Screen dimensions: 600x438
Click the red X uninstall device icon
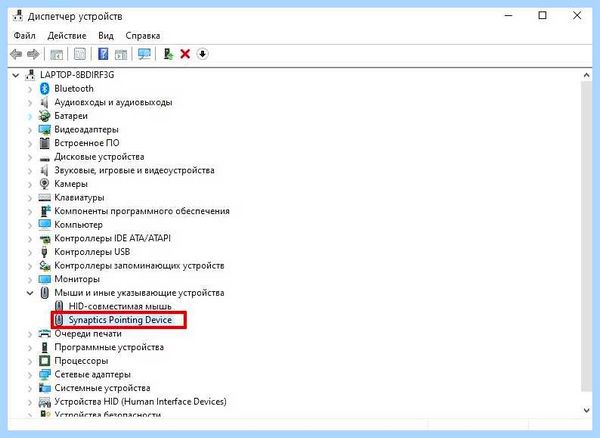pos(185,54)
